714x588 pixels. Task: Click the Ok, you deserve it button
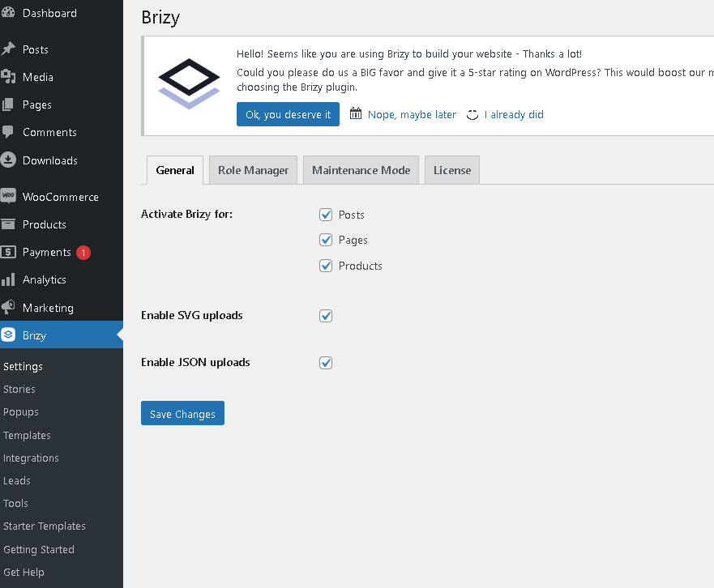pos(288,114)
